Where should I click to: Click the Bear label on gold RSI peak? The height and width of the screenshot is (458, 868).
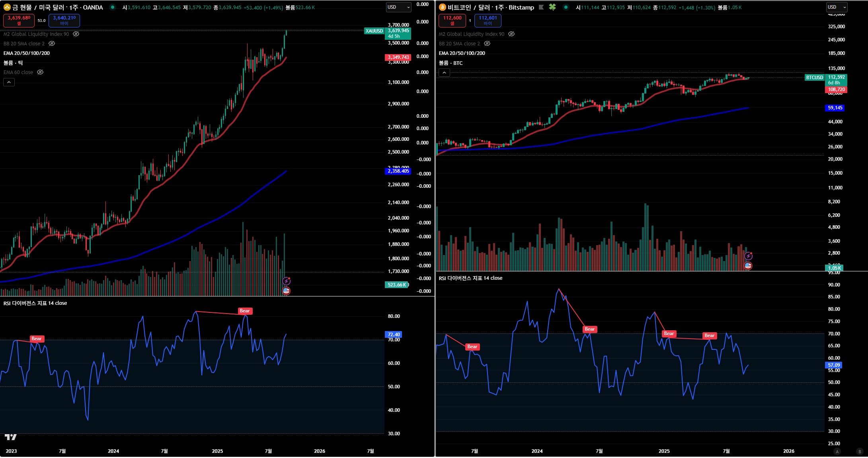coord(245,311)
